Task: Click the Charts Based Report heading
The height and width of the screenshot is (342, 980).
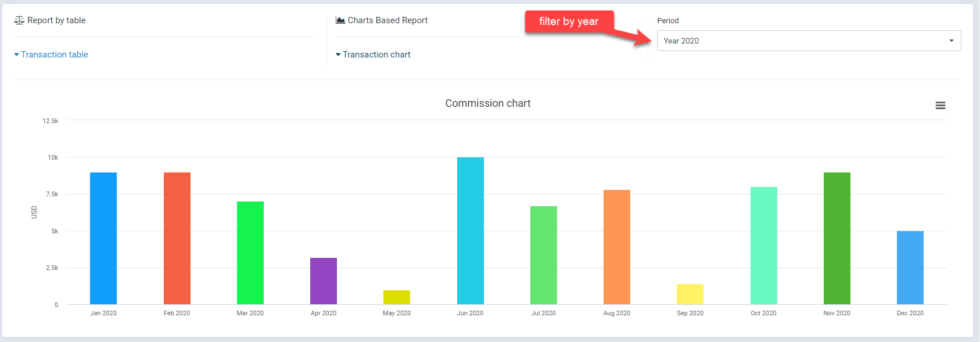Action: click(387, 20)
